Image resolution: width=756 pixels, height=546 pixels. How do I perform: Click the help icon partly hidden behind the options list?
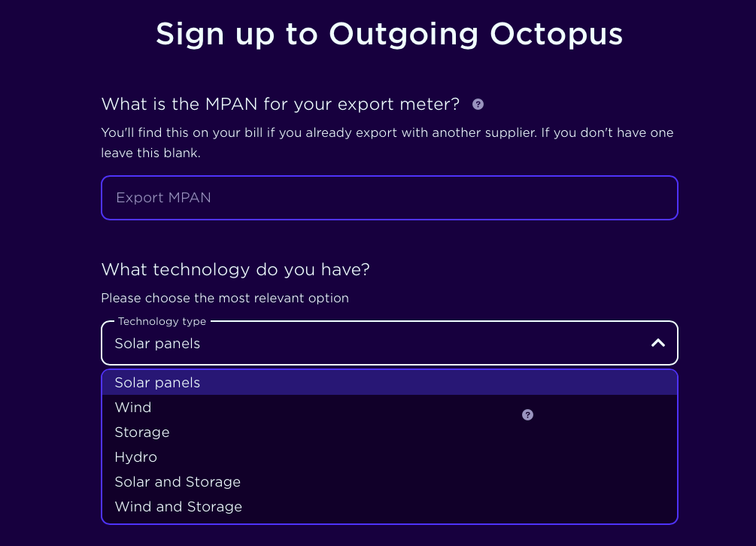point(527,415)
